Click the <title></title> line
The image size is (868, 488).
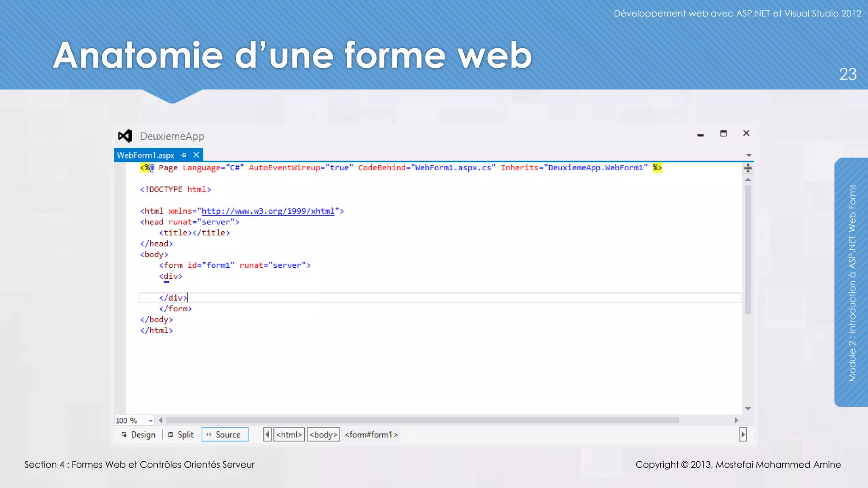(195, 233)
